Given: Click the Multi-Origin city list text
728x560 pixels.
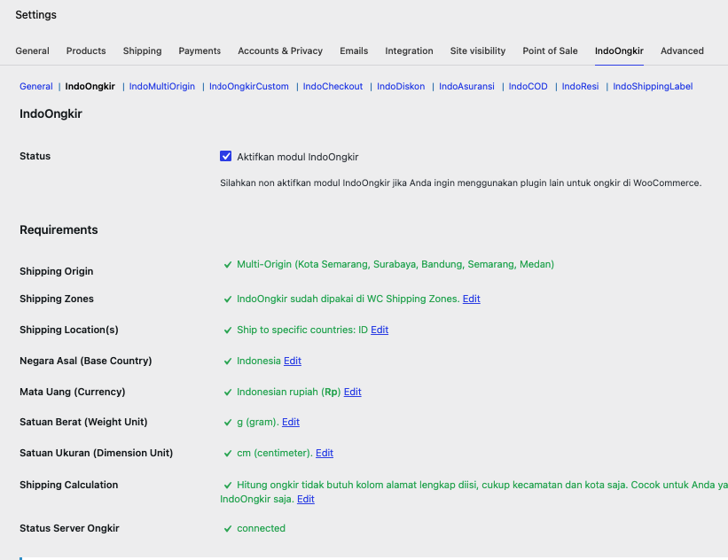Looking at the screenshot, I should [395, 264].
